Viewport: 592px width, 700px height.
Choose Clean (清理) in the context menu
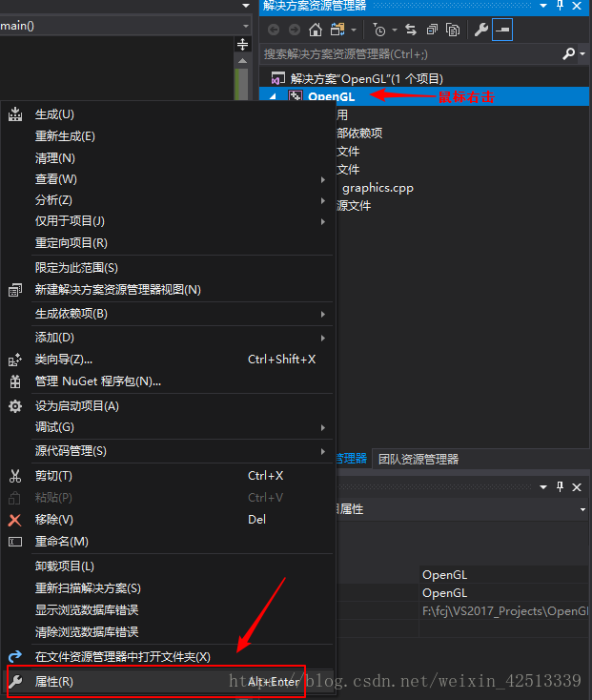[168, 158]
